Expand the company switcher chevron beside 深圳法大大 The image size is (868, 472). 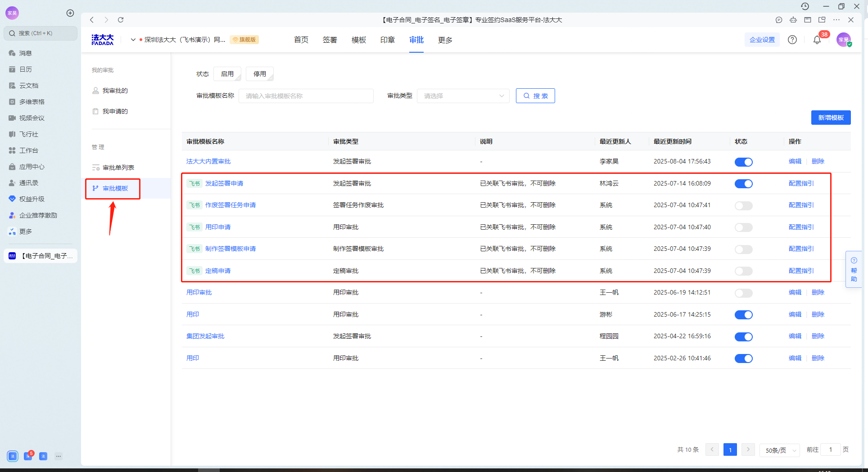click(x=133, y=40)
